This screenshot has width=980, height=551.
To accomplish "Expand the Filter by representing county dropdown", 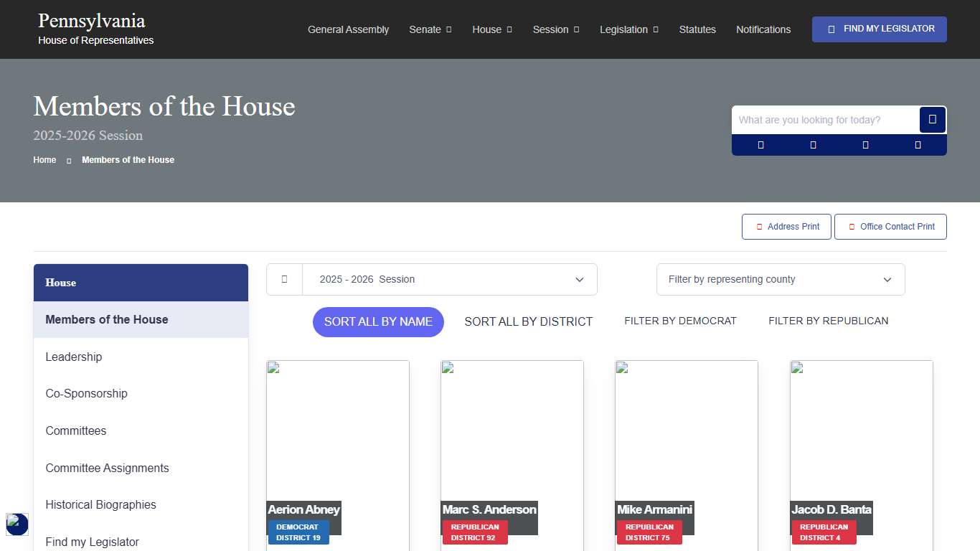I will (781, 280).
